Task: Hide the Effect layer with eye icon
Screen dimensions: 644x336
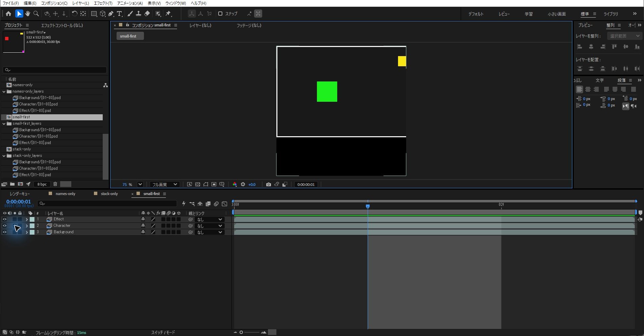Action: (x=5, y=219)
